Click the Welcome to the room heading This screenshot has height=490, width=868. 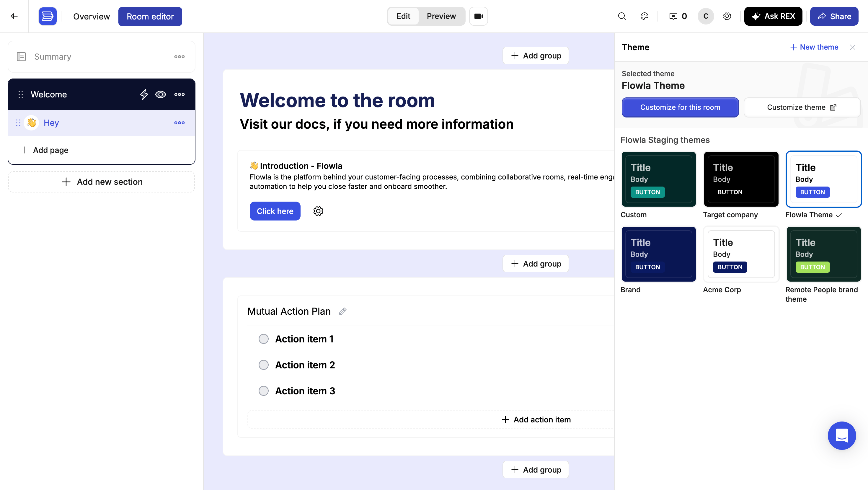pos(337,100)
